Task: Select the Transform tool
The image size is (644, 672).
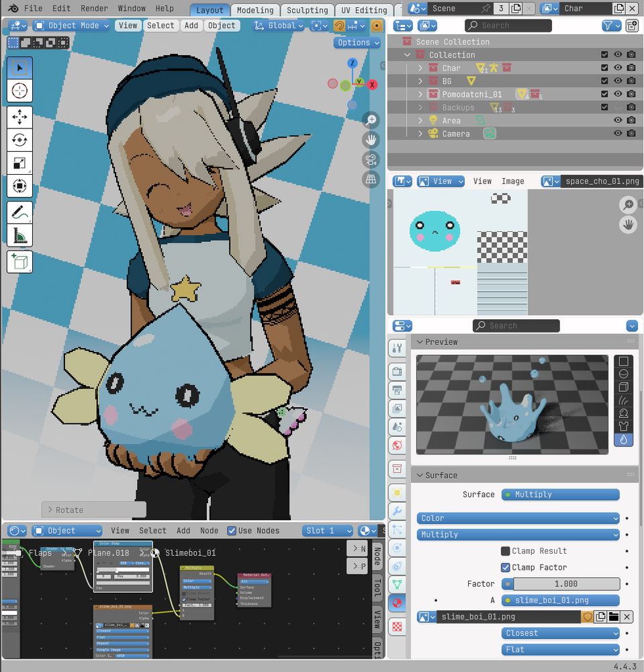Action: pos(19,186)
